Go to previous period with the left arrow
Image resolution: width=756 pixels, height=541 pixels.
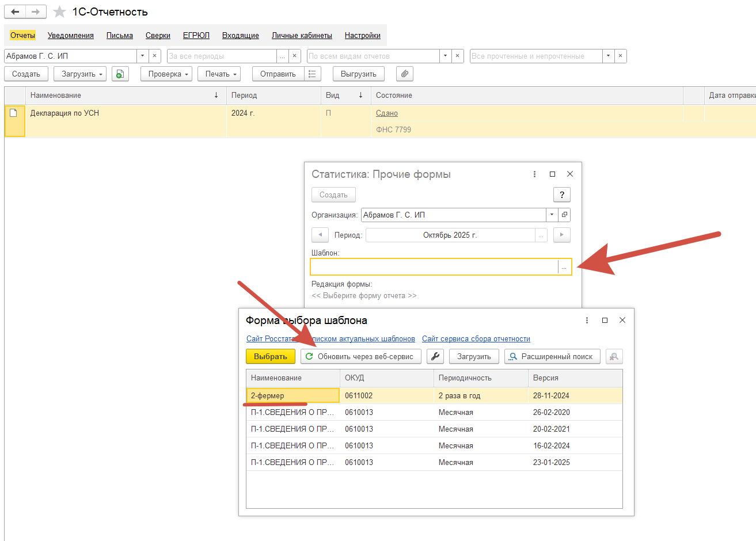click(320, 235)
